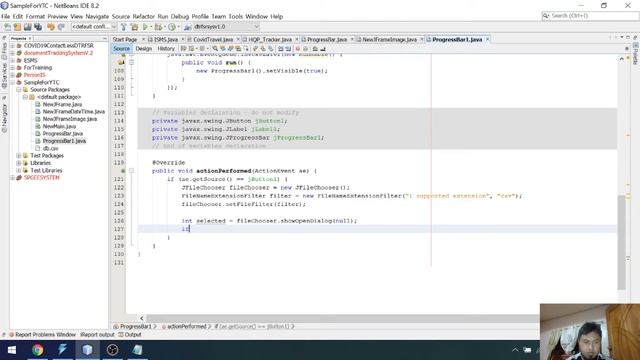Viewport: 640px width, 360px height.
Task: Expand the COVID19Contact project node
Action: click(12, 46)
